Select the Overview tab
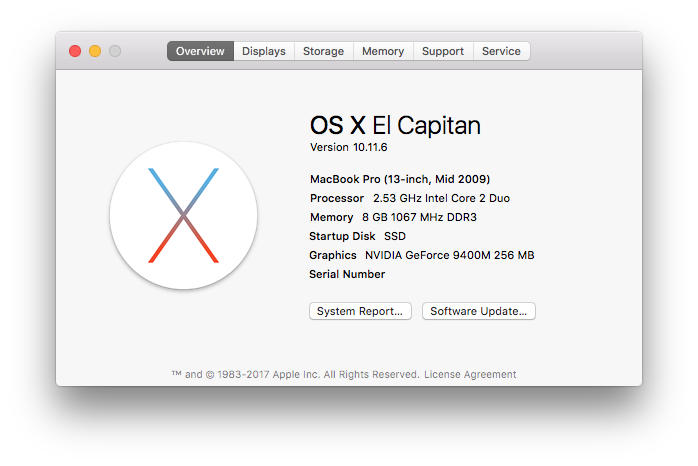 click(200, 51)
